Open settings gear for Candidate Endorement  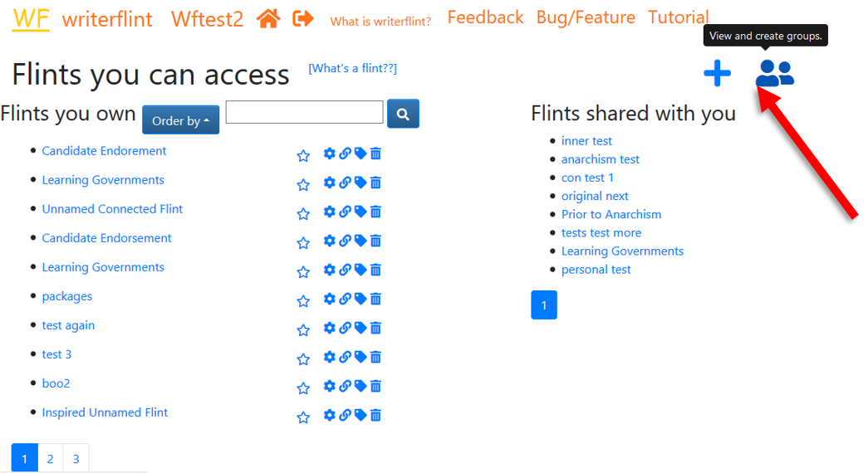tap(330, 154)
